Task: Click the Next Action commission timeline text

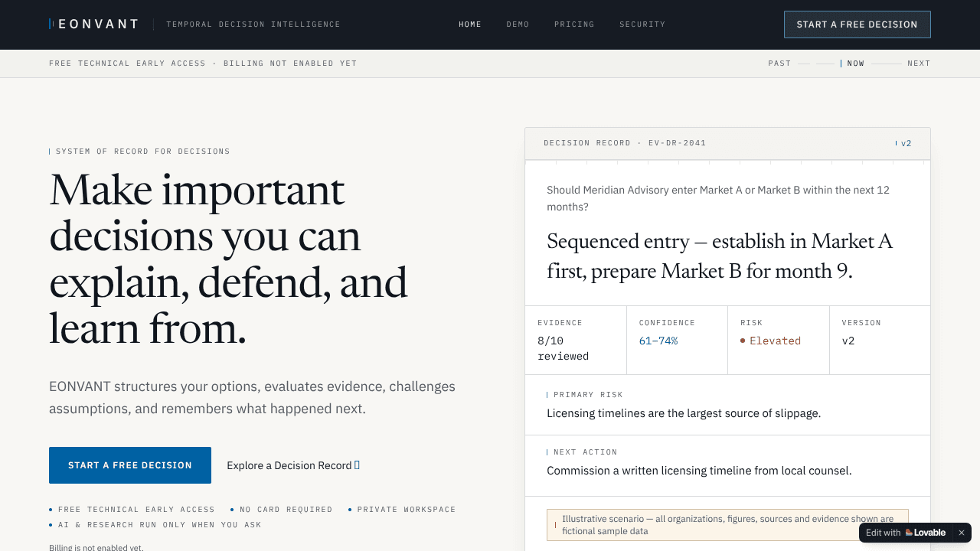Action: [x=699, y=471]
